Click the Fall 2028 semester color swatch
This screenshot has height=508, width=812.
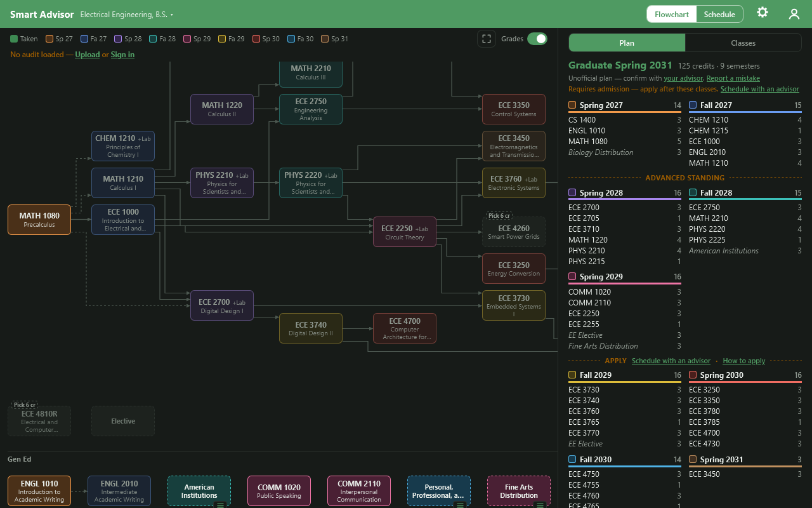coord(693,192)
